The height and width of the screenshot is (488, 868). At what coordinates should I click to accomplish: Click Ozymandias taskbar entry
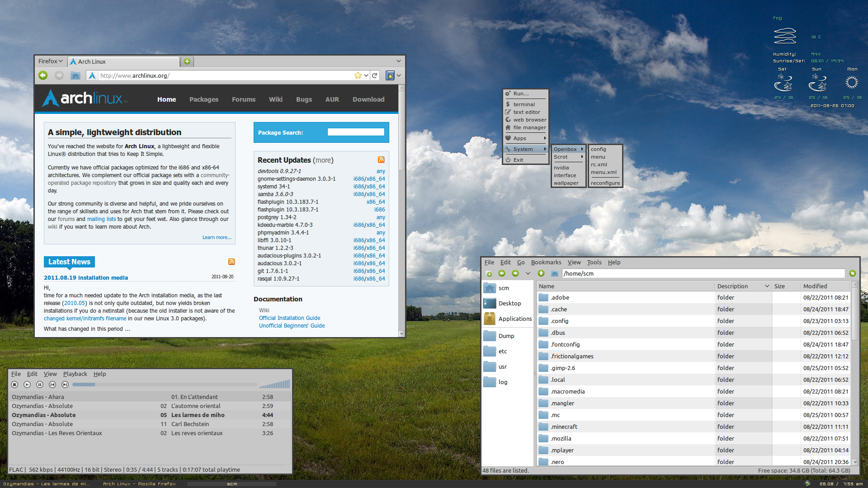tap(47, 484)
